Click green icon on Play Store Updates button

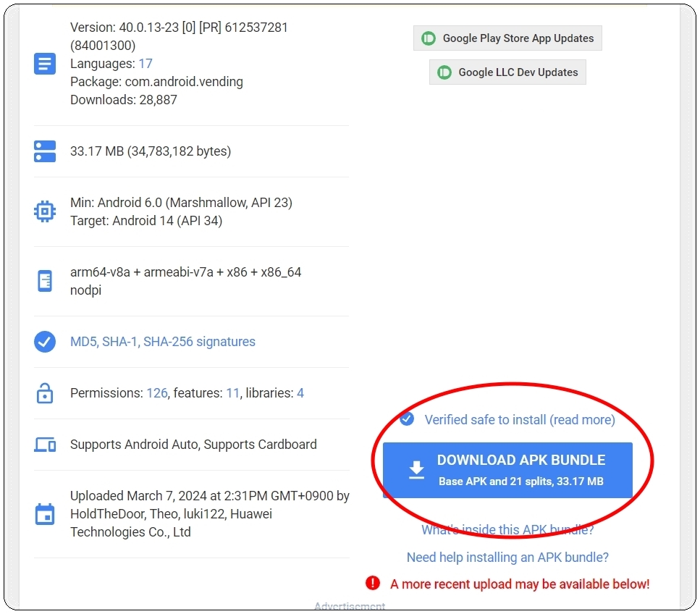click(429, 38)
